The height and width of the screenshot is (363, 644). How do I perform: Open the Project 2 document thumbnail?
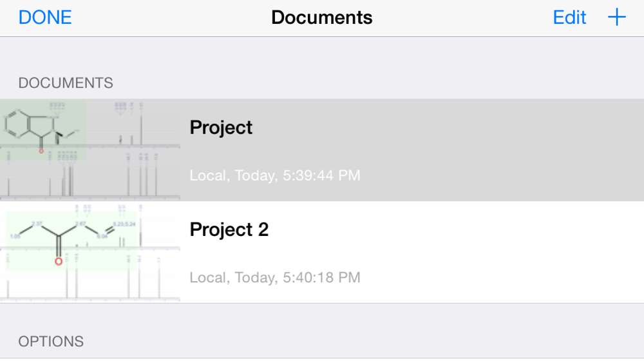click(90, 252)
